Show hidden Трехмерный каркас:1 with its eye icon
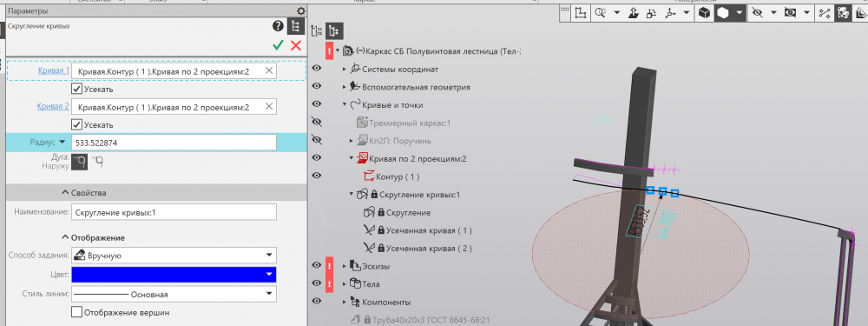868x326 pixels. point(317,122)
